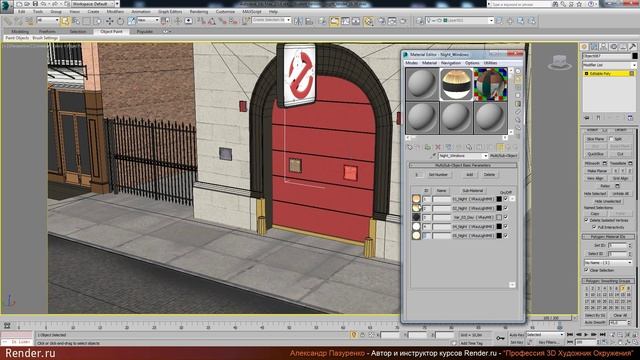This screenshot has height=360, width=640.
Task: Click the Set ID input field
Action: pos(617,245)
